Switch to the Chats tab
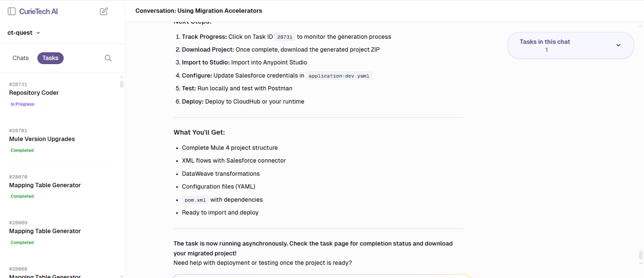 click(x=20, y=58)
